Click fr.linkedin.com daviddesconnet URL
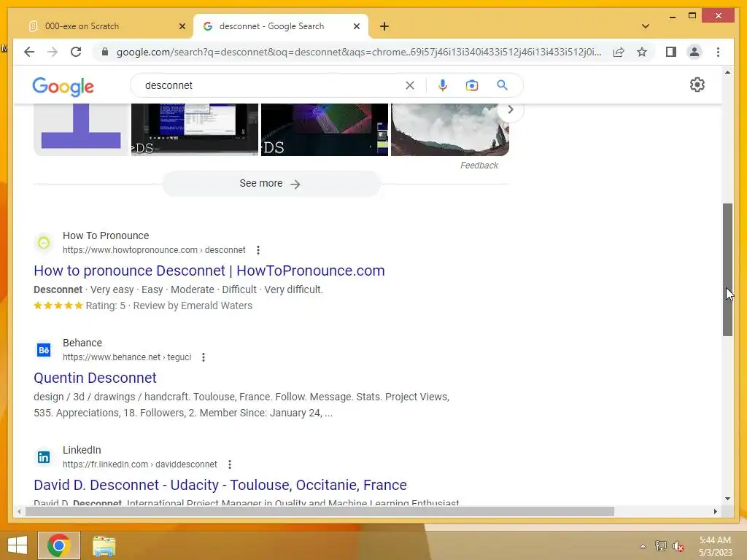The image size is (747, 560). coord(139,464)
